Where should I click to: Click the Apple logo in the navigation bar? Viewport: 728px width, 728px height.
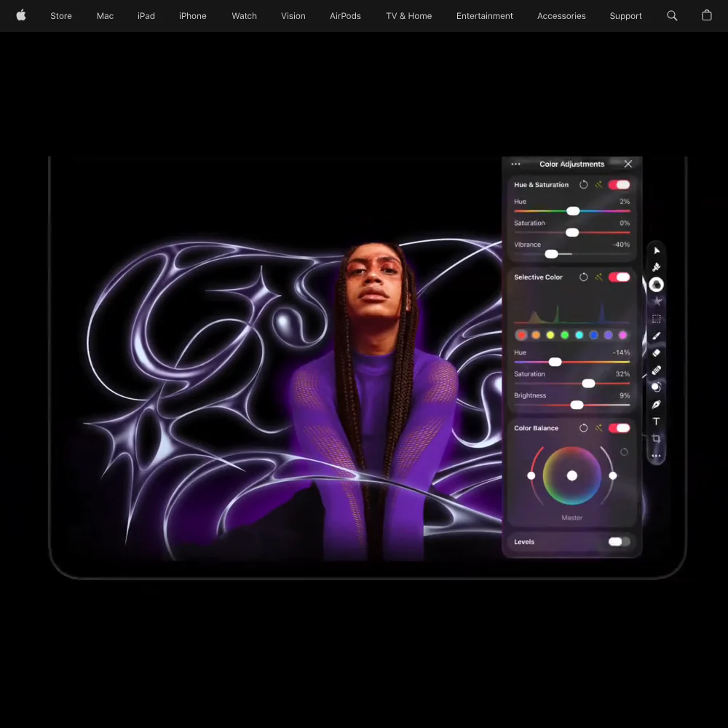click(21, 16)
